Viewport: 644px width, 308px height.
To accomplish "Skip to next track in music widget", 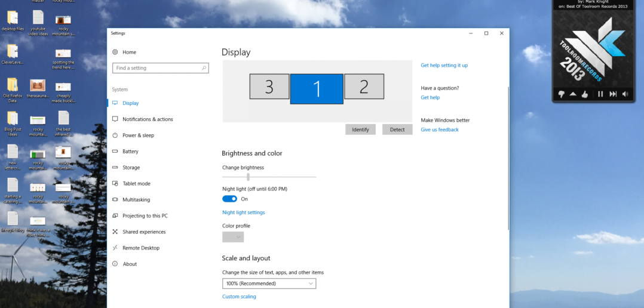I will tap(613, 94).
